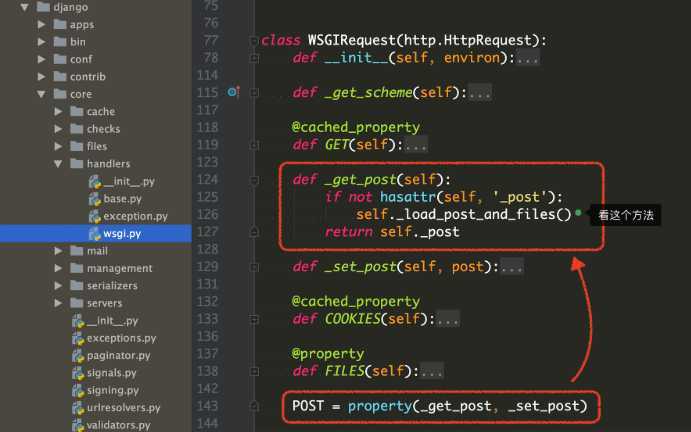Unfold COOKIES using gutter marker line 133
This screenshot has width=691, height=432.
pyautogui.click(x=254, y=319)
